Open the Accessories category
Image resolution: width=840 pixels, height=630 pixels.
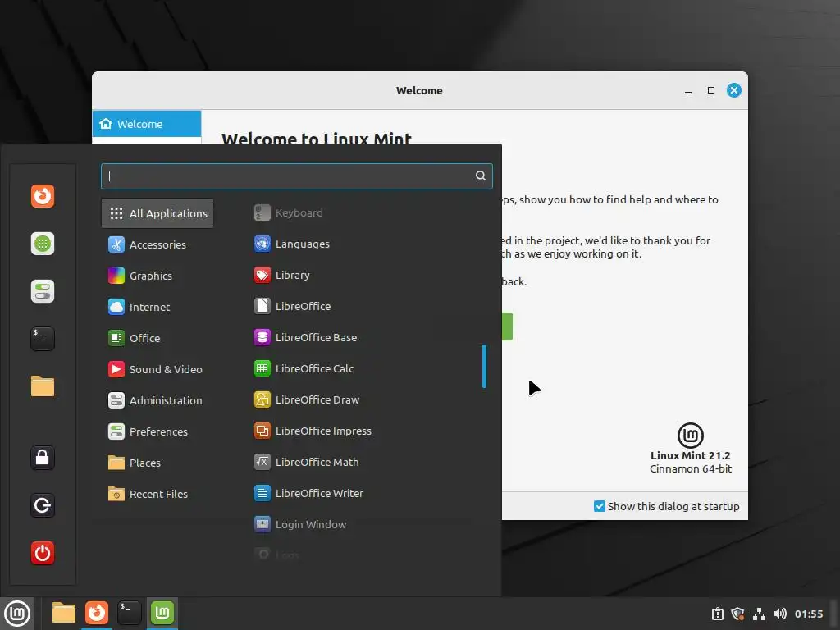coord(157,244)
